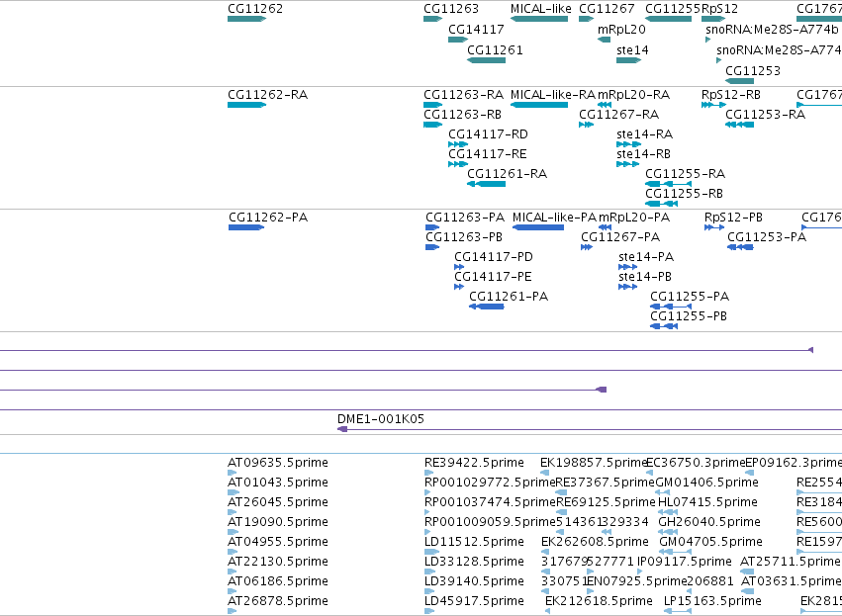Select protein ste14-PA label

tap(646, 257)
